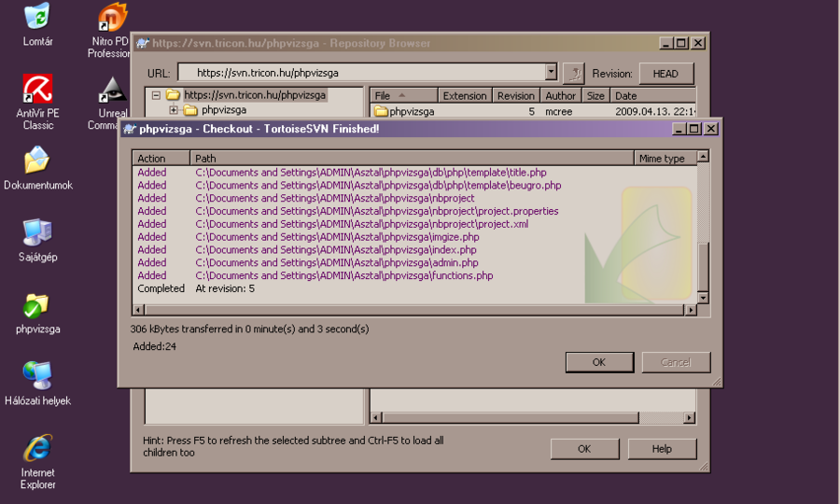
Task: Click the 2009.04.13. date cell
Action: click(x=654, y=111)
